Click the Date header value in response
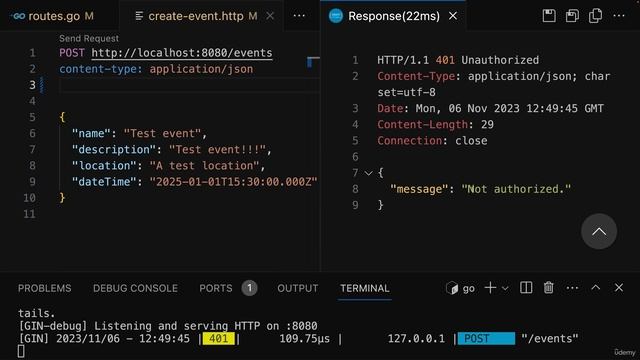The image size is (640, 360). (509, 109)
